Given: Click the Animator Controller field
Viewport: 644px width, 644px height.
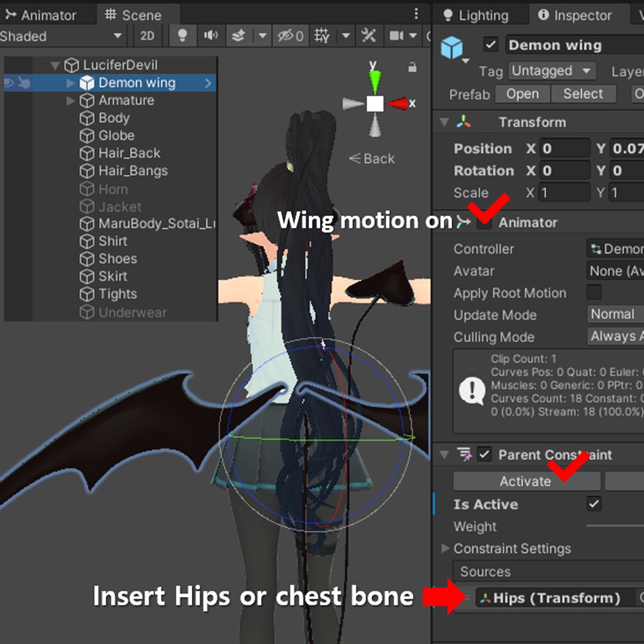Looking at the screenshot, I should tap(615, 249).
